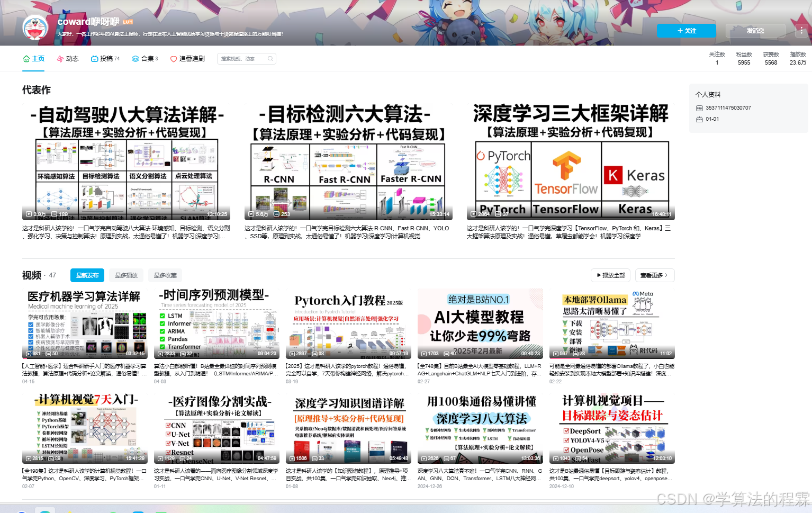Follow the user with the 关注 button
The width and height of the screenshot is (812, 513).
click(x=687, y=31)
